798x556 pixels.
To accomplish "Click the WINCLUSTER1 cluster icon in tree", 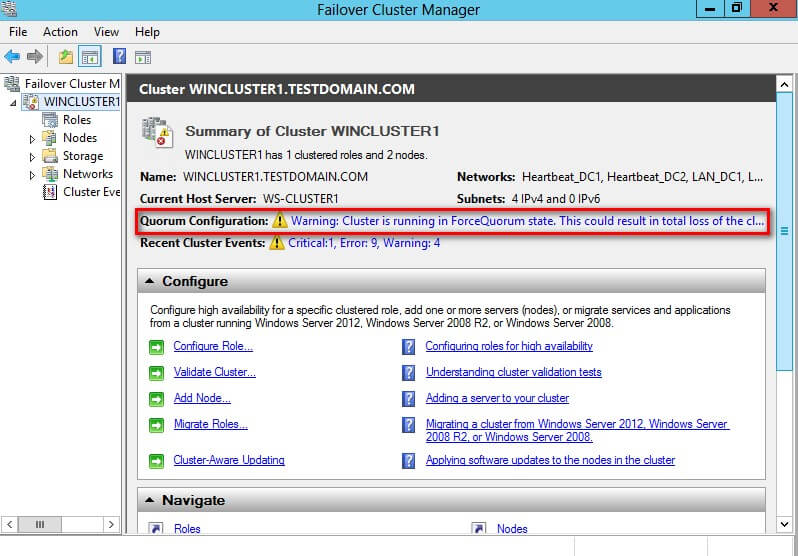I will [x=31, y=102].
